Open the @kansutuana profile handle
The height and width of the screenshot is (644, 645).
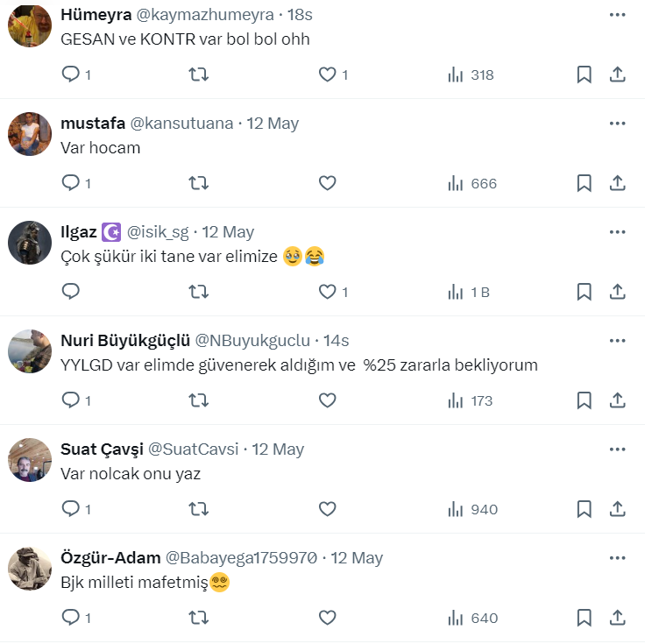pos(181,124)
